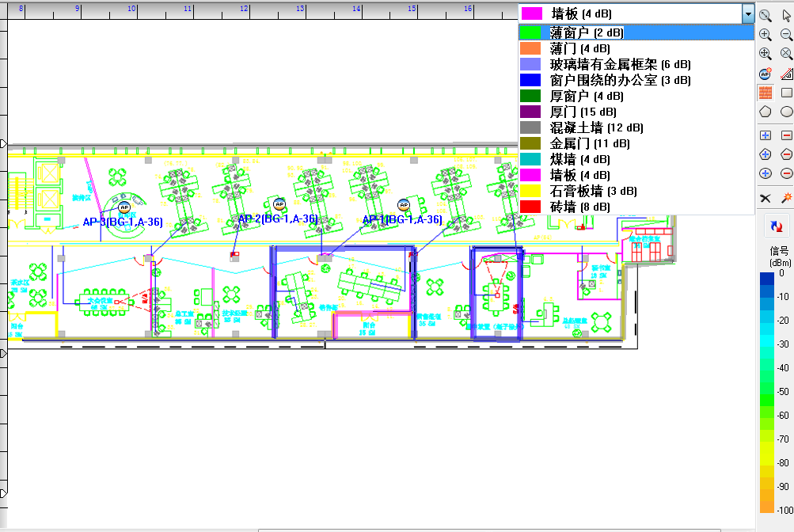Click the zoom out magnifier icon
Screen dimensions: 794x532
[786, 35]
